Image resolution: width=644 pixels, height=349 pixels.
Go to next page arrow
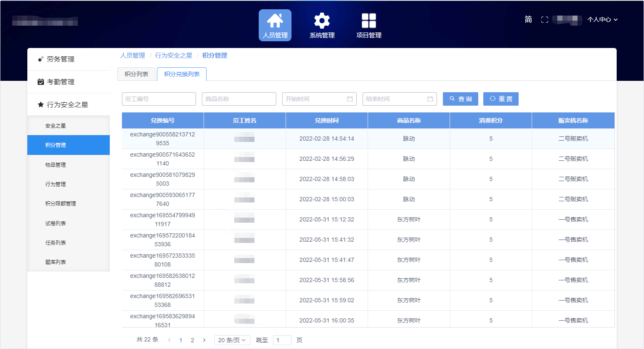204,340
